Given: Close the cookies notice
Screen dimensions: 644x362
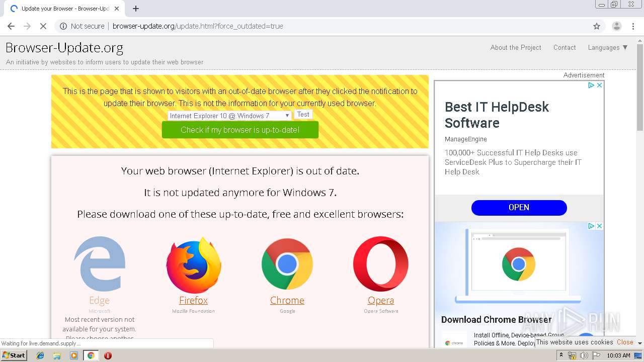Looking at the screenshot, I should click(x=625, y=342).
